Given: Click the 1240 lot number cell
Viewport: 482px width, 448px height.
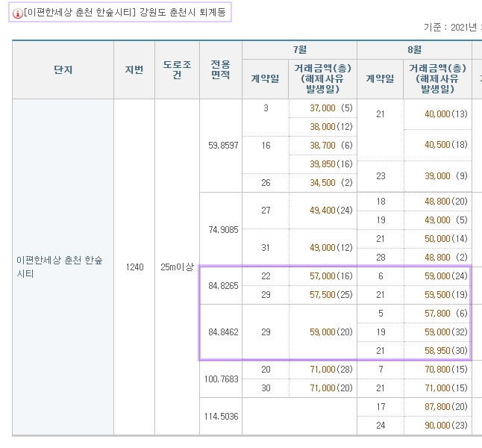Looking at the screenshot, I should click(134, 267).
